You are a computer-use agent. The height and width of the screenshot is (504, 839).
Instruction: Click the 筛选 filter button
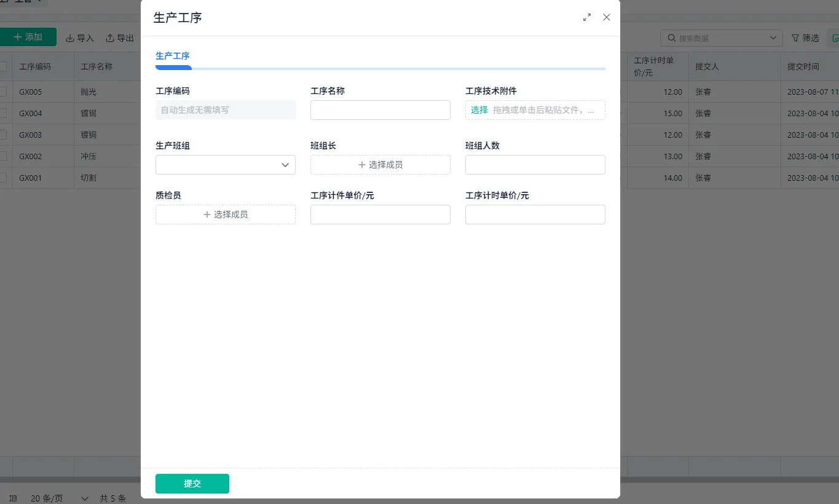tap(805, 38)
